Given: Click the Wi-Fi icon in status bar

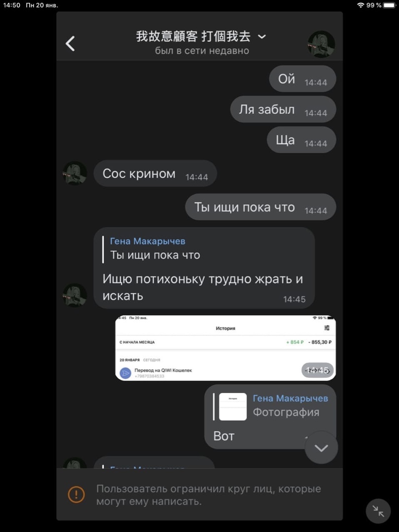Looking at the screenshot, I should [x=361, y=5].
